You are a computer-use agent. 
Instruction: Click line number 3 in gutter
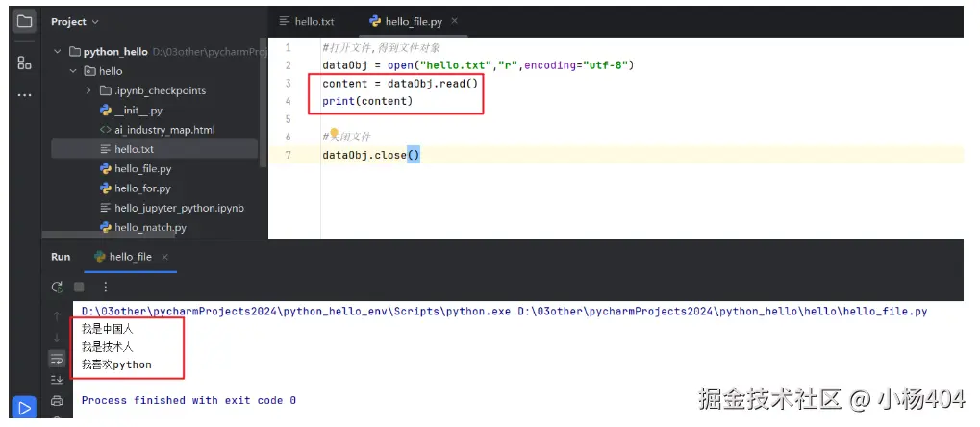click(x=289, y=83)
